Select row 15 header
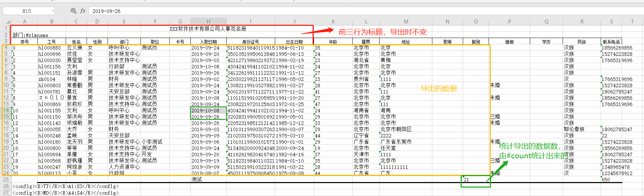This screenshot has height=196, width=644. click(6, 116)
